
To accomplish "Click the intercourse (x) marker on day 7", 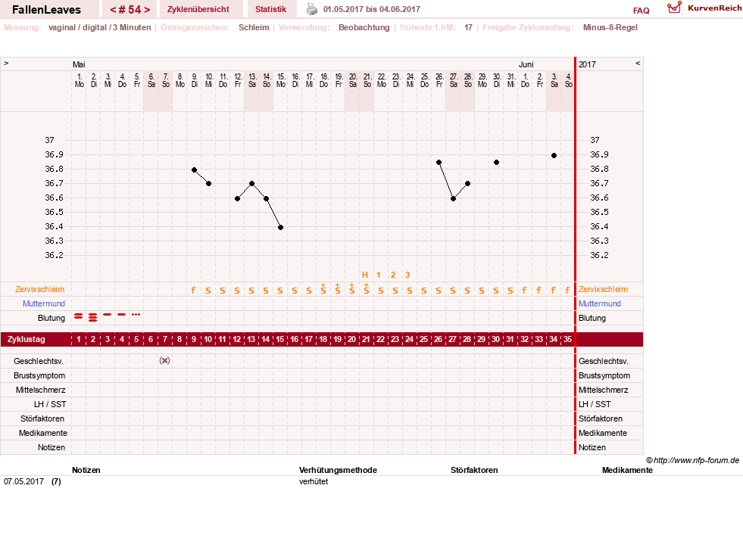I will pyautogui.click(x=164, y=361).
